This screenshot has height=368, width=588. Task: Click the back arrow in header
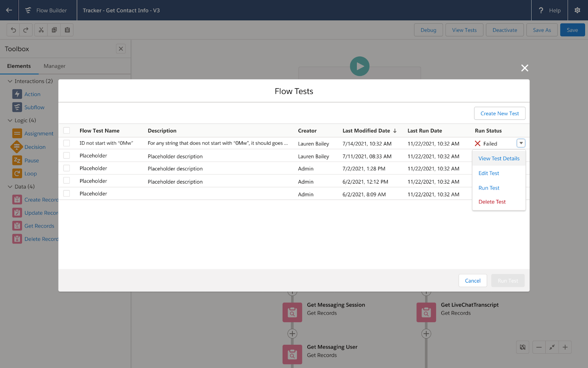click(9, 10)
